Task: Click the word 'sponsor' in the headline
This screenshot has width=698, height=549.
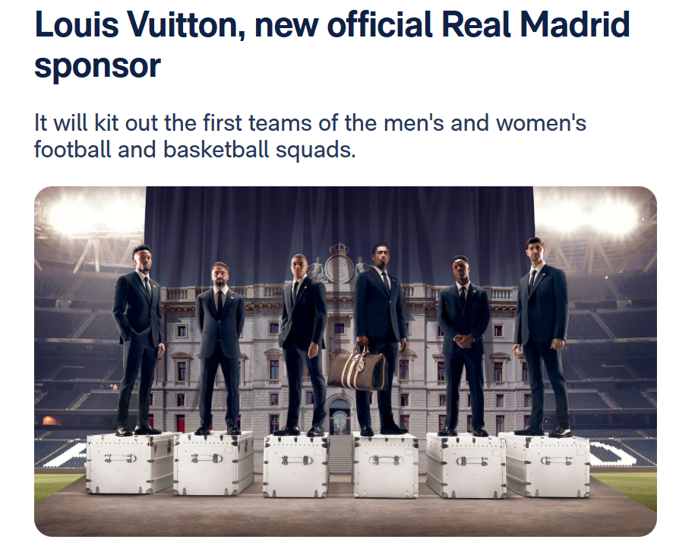Action: click(x=97, y=66)
